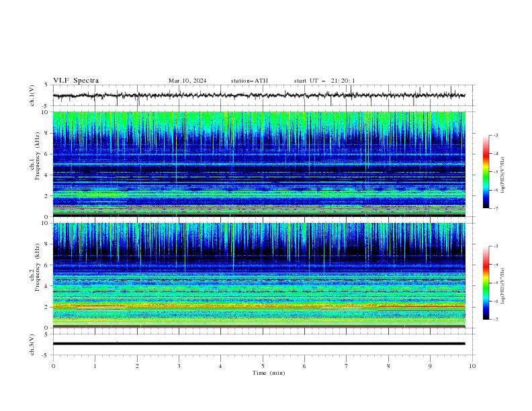Click the ch.3(V) axis tick label "-5"
The height and width of the screenshot is (411, 532).
(x=46, y=355)
